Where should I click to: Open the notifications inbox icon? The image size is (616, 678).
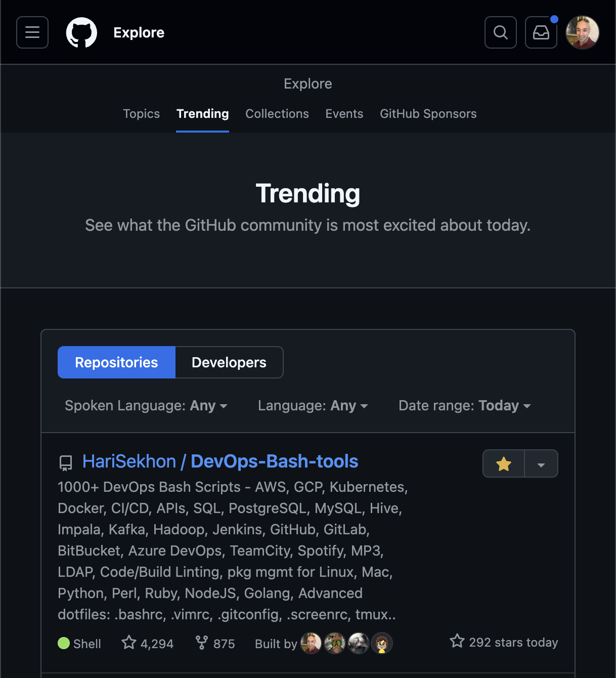(x=541, y=32)
